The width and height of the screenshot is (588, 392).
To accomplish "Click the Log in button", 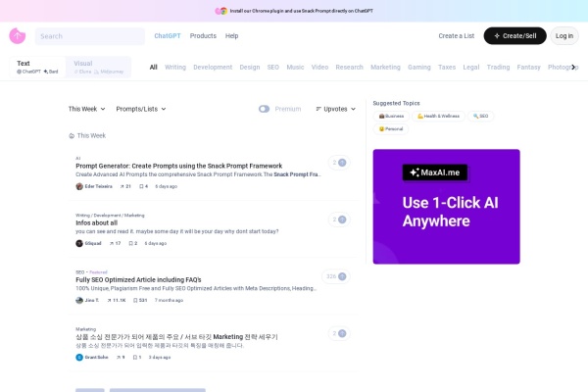I will [x=564, y=36].
